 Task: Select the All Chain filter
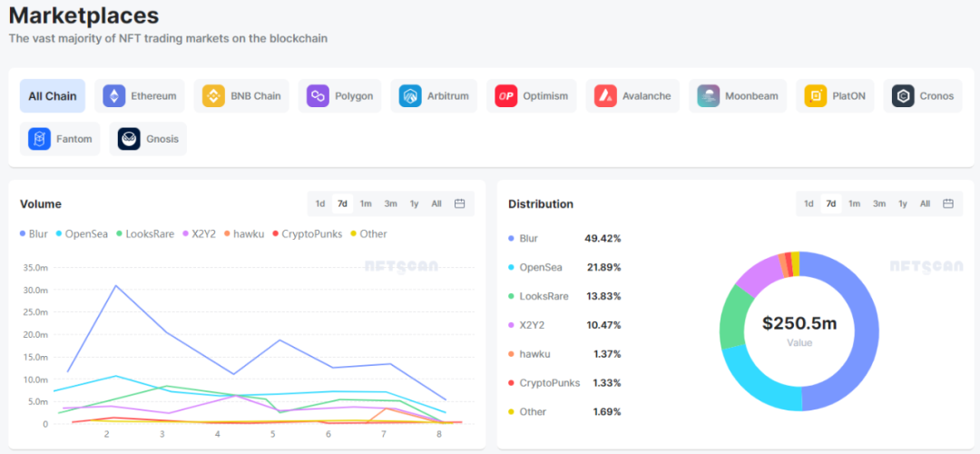(53, 95)
